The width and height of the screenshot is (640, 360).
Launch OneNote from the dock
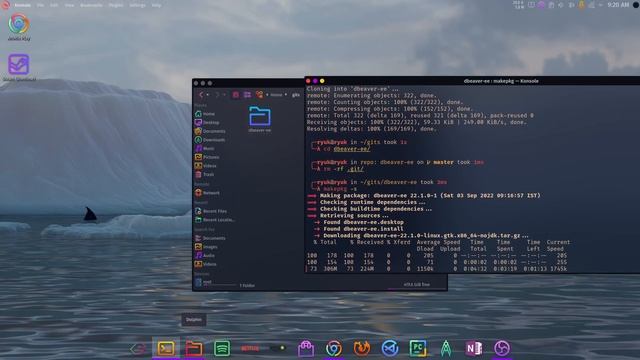474,348
